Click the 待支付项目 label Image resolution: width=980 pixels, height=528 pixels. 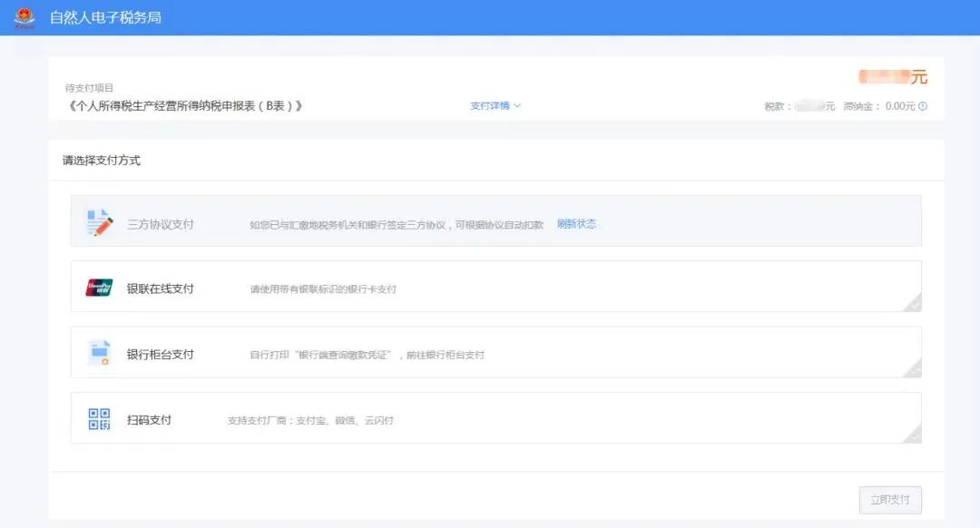89,88
